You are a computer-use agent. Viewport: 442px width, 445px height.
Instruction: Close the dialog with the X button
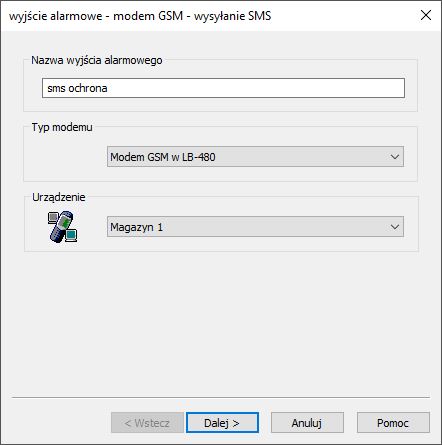point(426,15)
